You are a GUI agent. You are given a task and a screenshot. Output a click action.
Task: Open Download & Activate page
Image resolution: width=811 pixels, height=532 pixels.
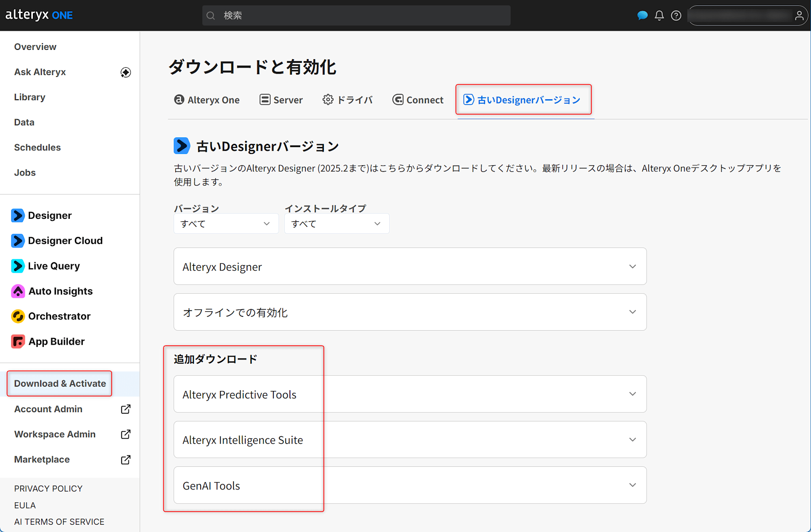click(x=60, y=383)
